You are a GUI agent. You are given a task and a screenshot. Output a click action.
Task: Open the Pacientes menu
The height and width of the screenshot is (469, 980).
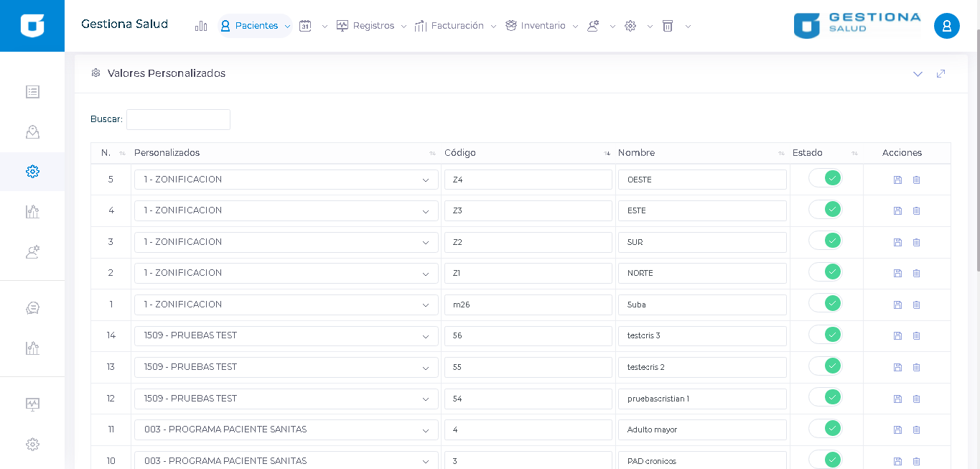pyautogui.click(x=256, y=26)
